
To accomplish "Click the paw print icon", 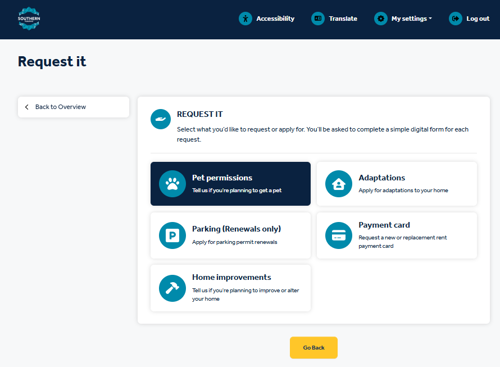I will coord(172,184).
